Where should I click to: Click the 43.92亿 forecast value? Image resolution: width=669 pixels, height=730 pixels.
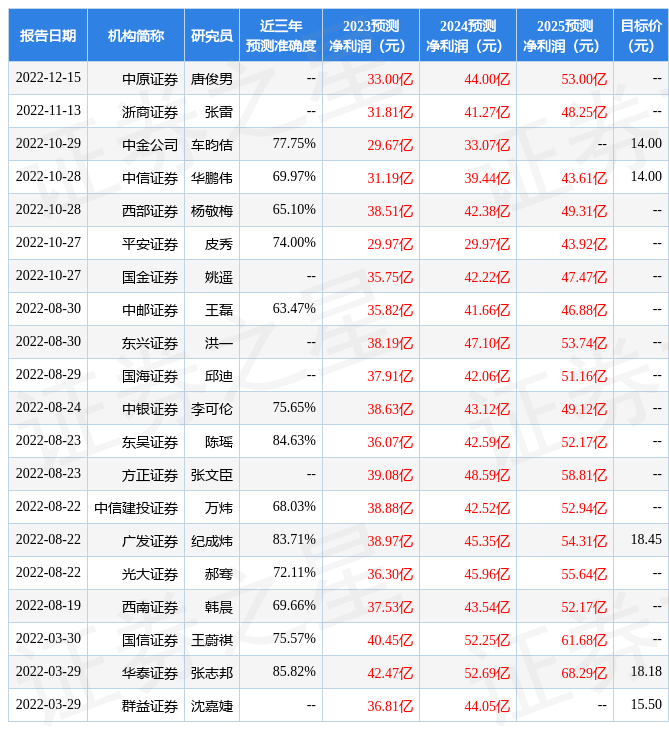(584, 244)
